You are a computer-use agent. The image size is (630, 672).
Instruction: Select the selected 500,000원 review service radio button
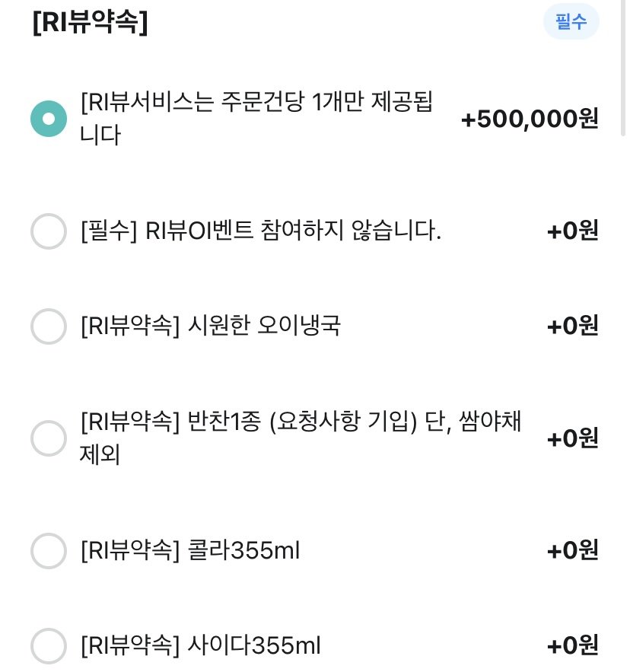(x=49, y=119)
